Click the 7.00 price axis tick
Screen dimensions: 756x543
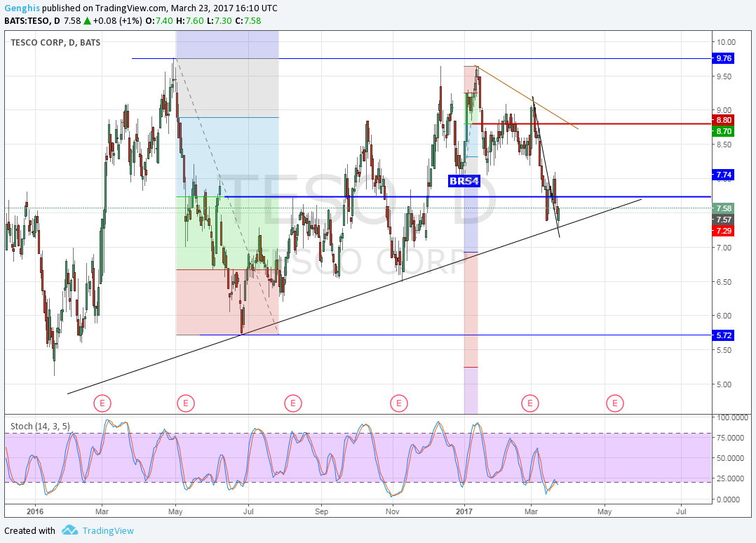(724, 248)
